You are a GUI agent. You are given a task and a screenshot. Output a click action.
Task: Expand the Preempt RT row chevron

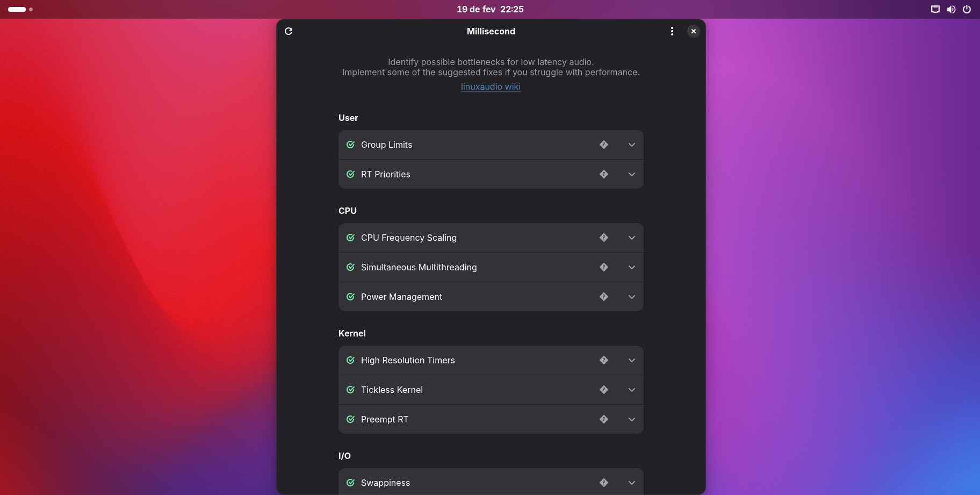[632, 419]
